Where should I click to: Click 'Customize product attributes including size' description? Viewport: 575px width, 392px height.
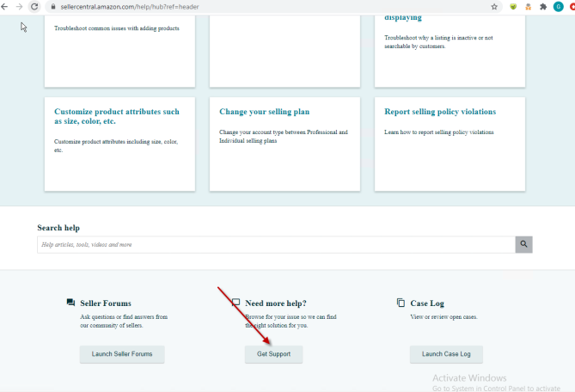click(116, 145)
